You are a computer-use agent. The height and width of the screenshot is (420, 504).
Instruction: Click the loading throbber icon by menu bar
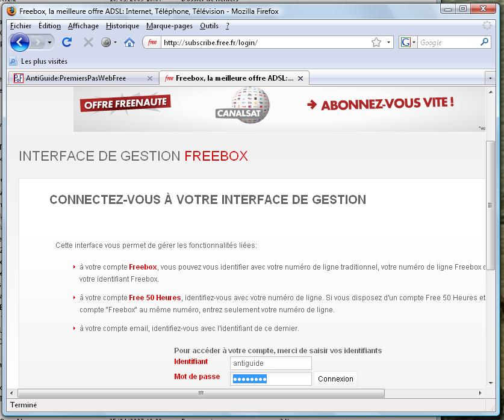coord(487,25)
